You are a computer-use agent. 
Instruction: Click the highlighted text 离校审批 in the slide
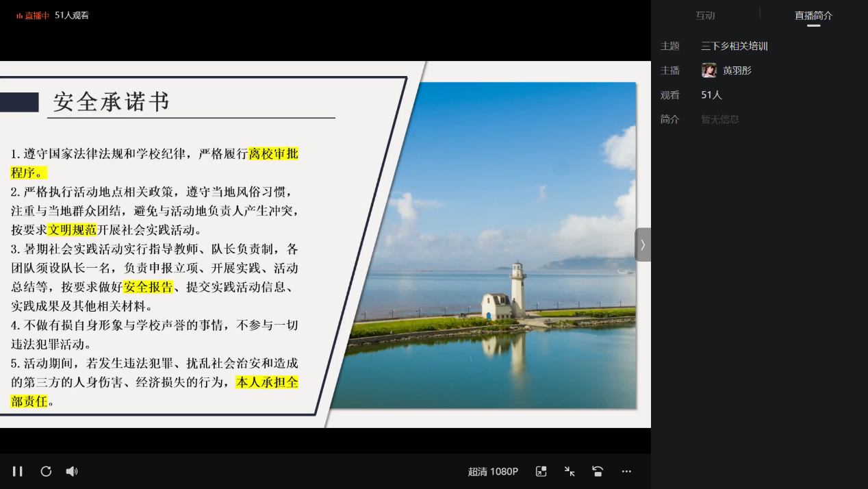pyautogui.click(x=274, y=153)
